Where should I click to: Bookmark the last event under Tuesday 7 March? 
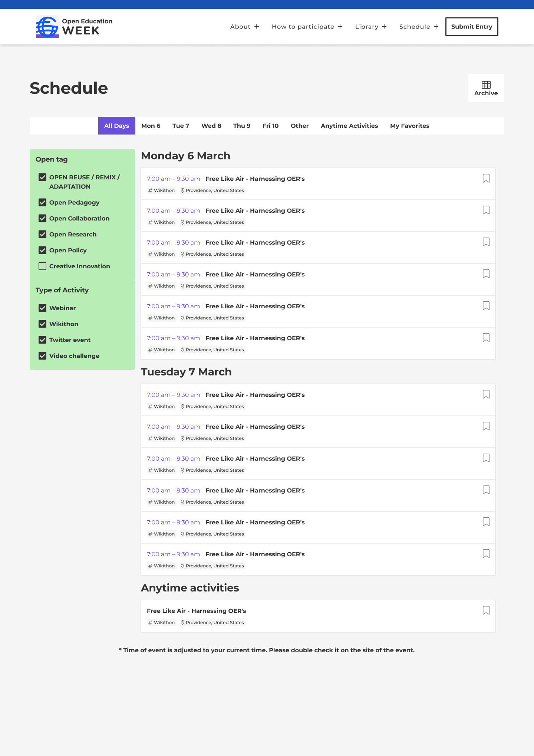coord(486,554)
